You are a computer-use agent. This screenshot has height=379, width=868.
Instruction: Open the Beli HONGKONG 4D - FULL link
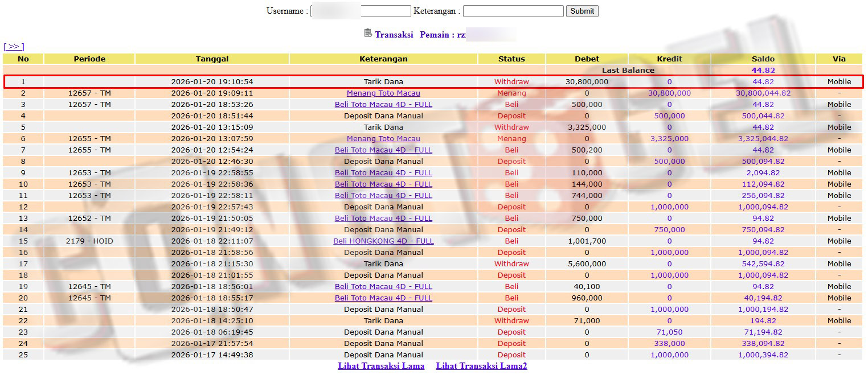(383, 241)
